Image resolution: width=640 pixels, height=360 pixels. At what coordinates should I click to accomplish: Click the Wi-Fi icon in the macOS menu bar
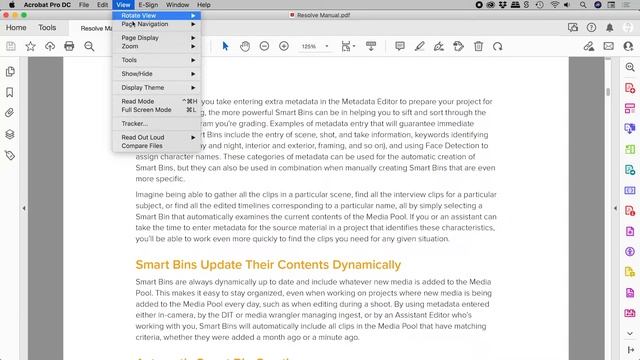[554, 5]
